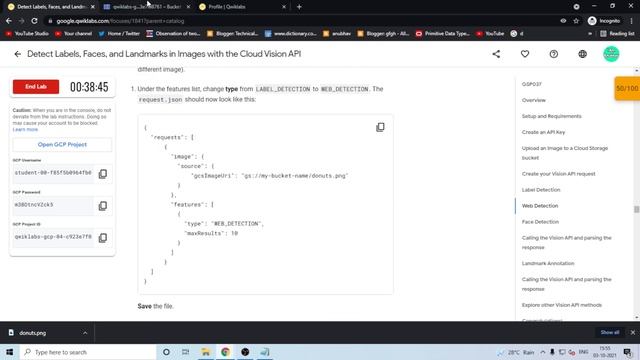Open the language globe icon
Viewport: 640px width, 360px height.
[x=582, y=54]
